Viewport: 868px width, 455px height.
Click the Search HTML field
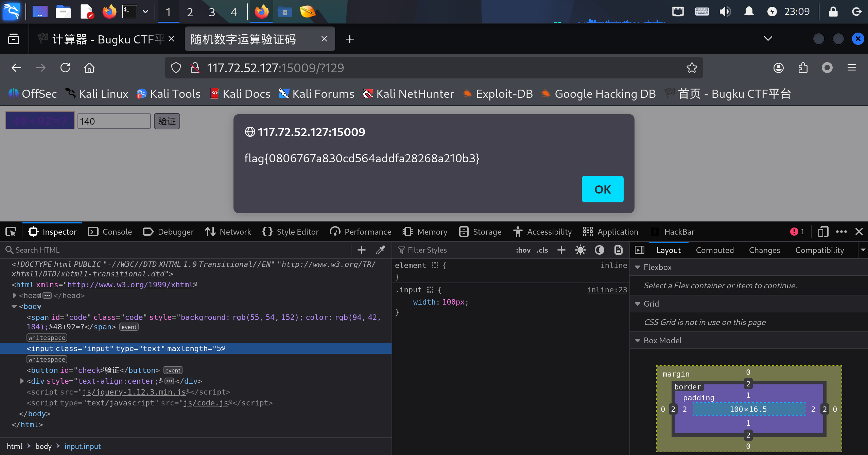pos(177,250)
